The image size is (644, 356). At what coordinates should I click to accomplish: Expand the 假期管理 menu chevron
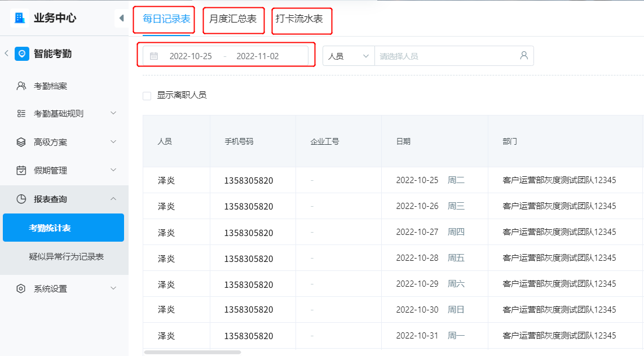click(x=113, y=170)
